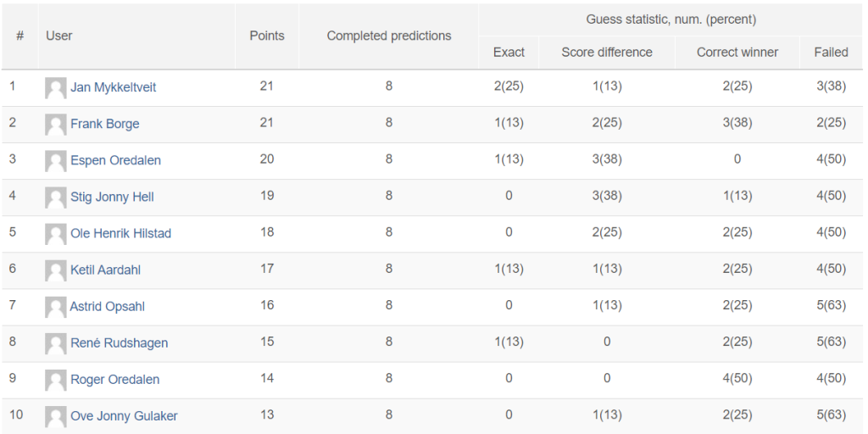
Task: Select the Completed predictions column header
Action: coord(388,36)
